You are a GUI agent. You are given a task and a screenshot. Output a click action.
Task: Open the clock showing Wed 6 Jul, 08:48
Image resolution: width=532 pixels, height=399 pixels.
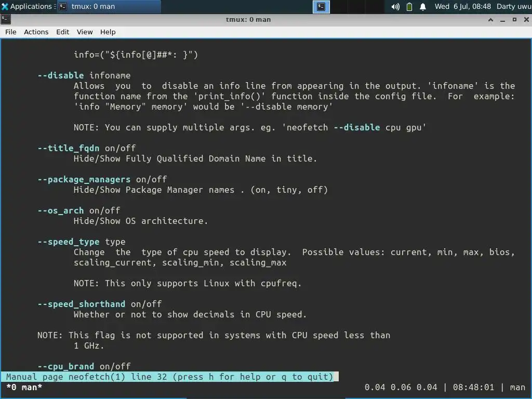pos(463,6)
